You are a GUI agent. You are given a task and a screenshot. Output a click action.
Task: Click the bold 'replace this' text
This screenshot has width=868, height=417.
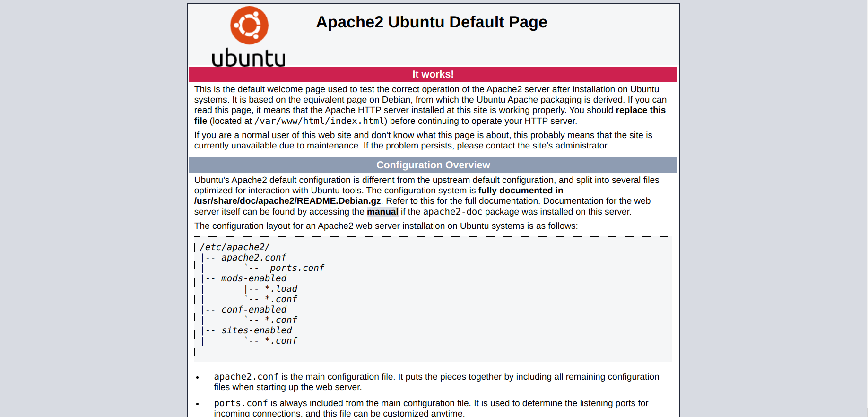[641, 110]
